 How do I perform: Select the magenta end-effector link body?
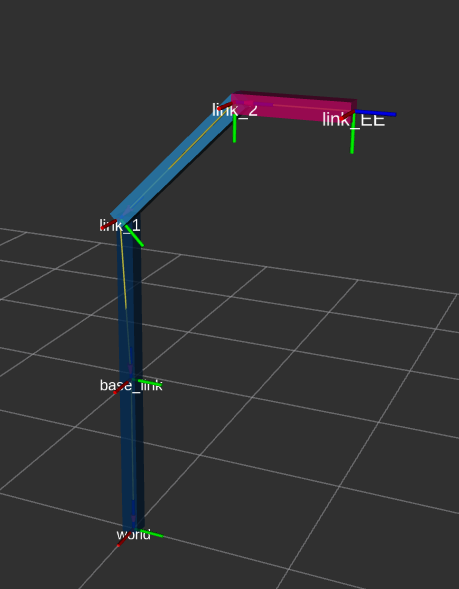point(294,106)
